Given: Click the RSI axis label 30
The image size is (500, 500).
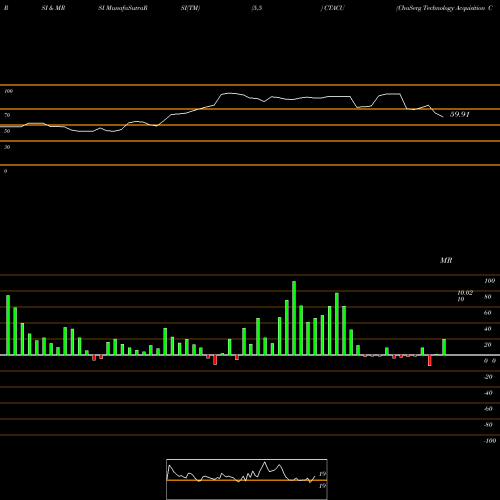Looking at the screenshot, I should click(7, 147).
